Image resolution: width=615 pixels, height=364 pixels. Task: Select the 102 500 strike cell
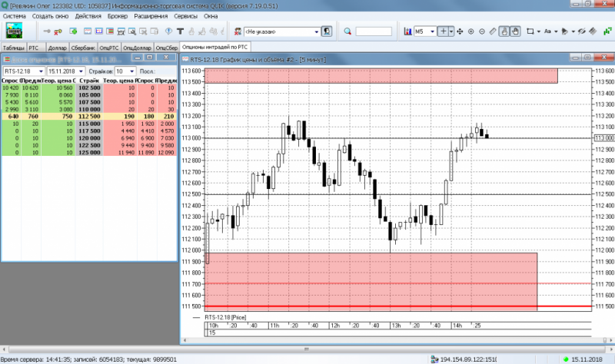coord(89,88)
